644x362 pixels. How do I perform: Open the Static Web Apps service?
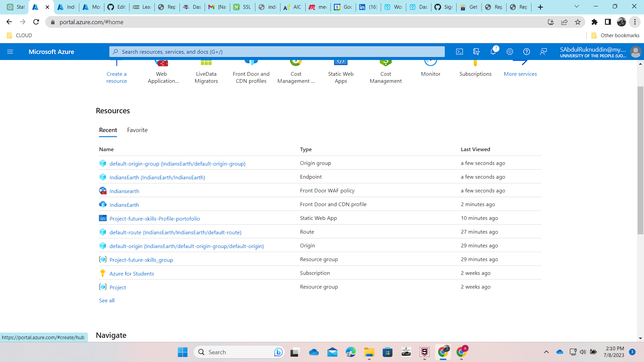click(x=341, y=67)
